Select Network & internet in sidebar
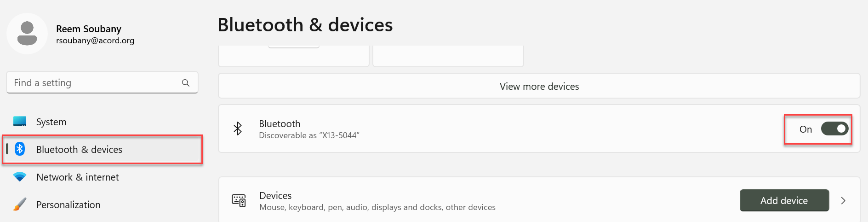The height and width of the screenshot is (222, 868). pyautogui.click(x=77, y=177)
